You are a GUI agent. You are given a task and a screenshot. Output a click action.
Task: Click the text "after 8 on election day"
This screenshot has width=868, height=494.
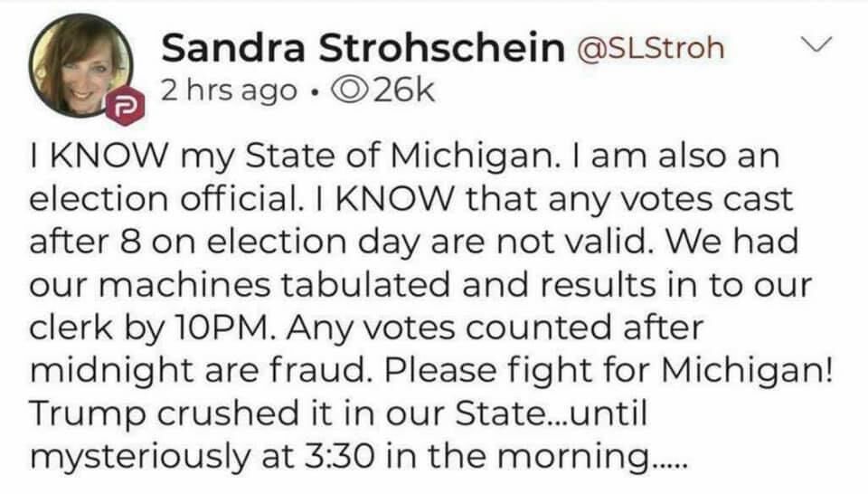click(x=224, y=243)
